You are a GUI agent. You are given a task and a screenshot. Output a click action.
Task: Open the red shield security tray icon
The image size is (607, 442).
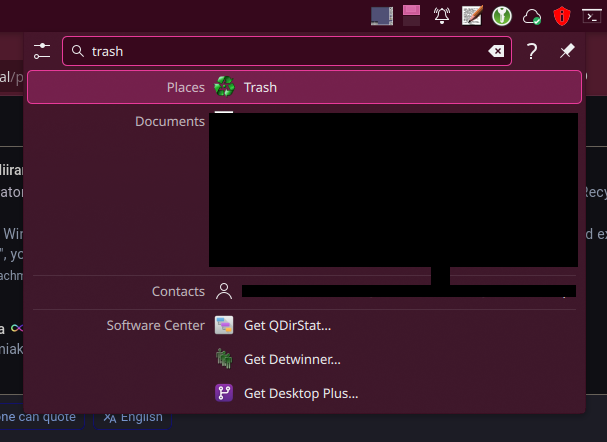coord(563,15)
